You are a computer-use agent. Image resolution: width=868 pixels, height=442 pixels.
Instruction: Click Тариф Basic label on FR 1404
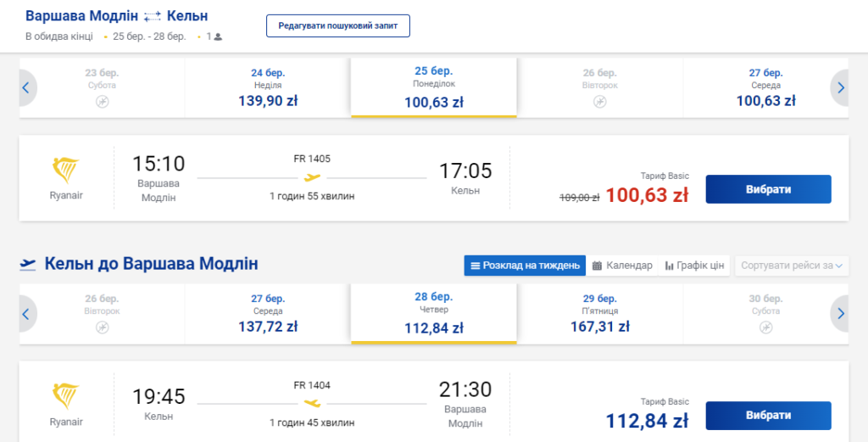pyautogui.click(x=665, y=402)
